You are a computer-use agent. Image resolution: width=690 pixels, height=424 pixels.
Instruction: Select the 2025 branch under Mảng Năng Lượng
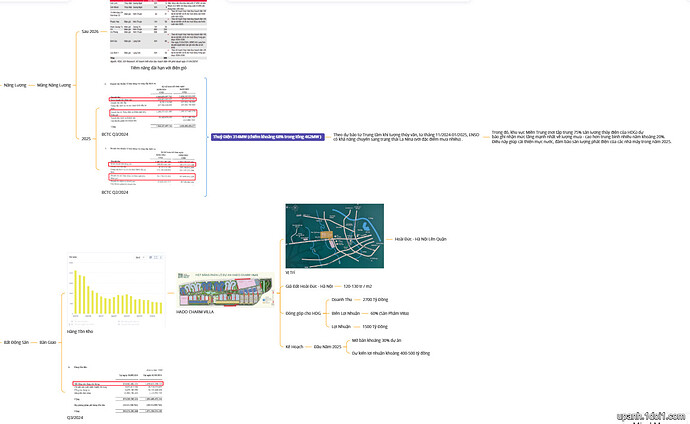click(x=86, y=139)
